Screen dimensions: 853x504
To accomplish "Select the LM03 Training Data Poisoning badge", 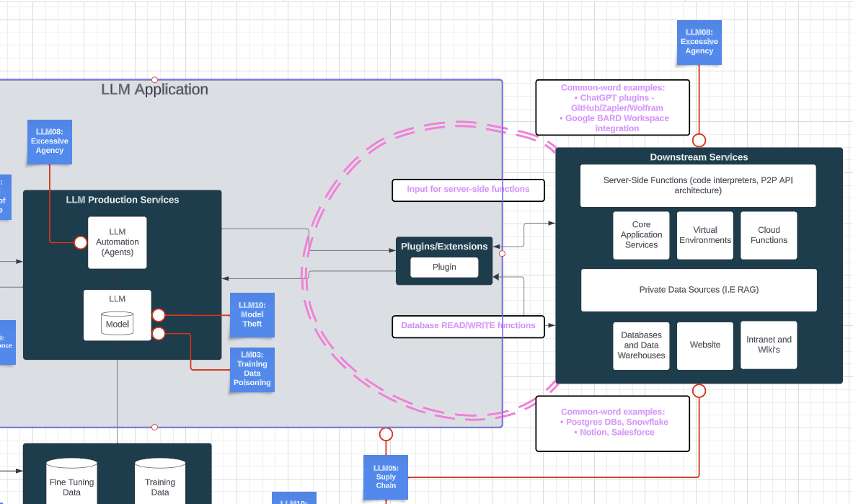I will (252, 369).
